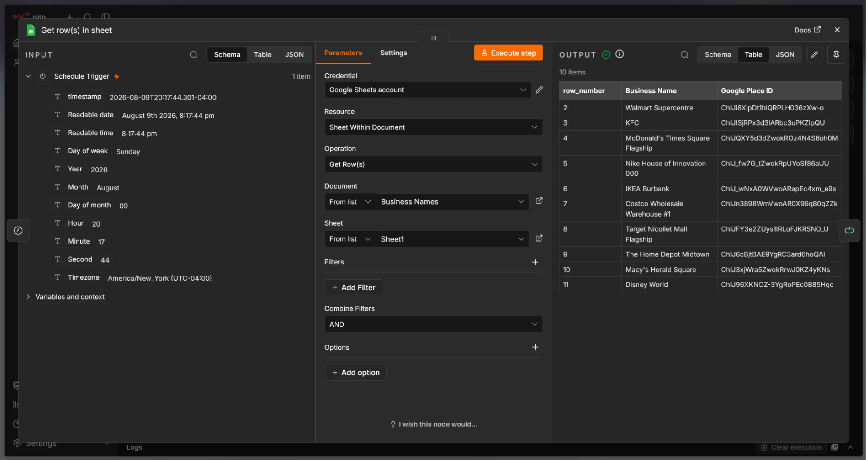The width and height of the screenshot is (868, 460).
Task: Click the green cloud icon on right edge
Action: point(849,230)
